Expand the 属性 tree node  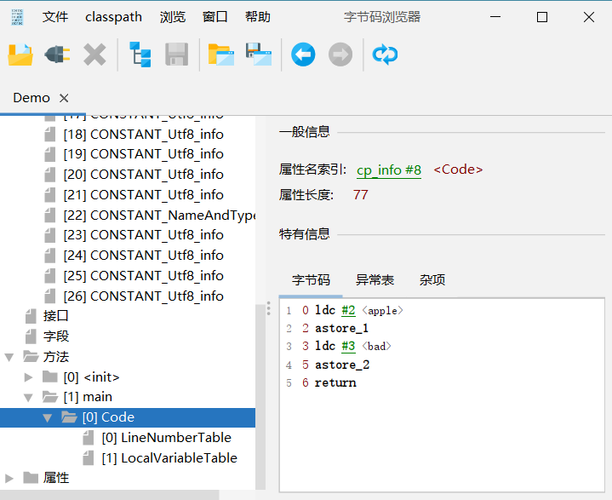(x=10, y=478)
